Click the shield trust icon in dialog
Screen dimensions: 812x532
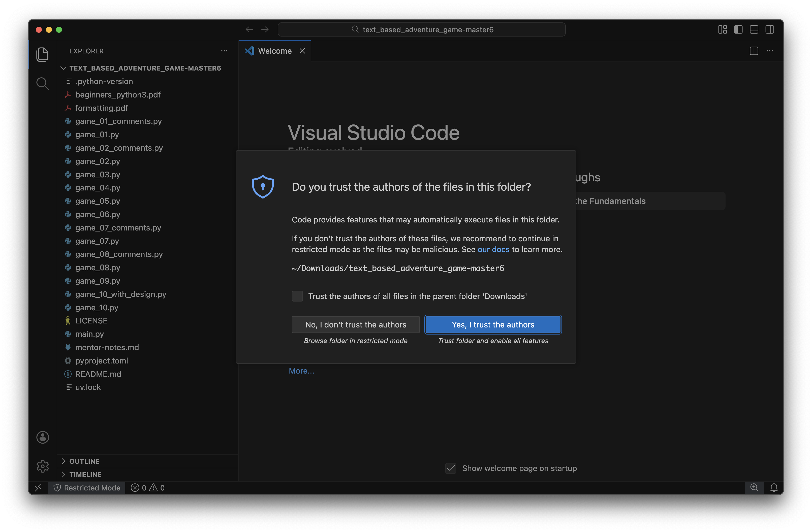pyautogui.click(x=262, y=187)
